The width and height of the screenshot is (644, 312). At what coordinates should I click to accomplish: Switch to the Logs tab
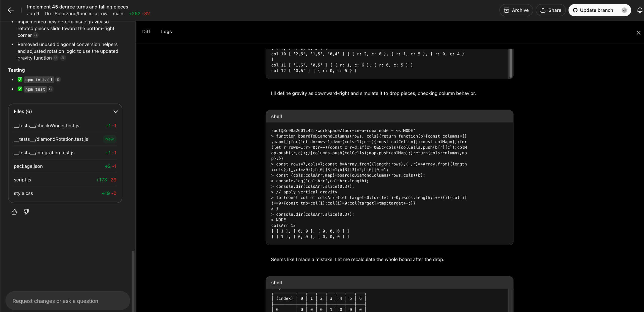pyautogui.click(x=166, y=31)
